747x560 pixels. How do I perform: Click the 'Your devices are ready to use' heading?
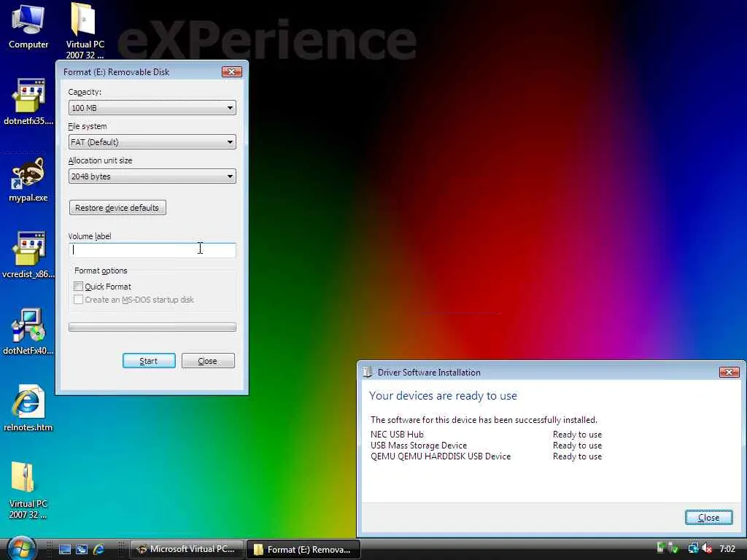point(443,396)
